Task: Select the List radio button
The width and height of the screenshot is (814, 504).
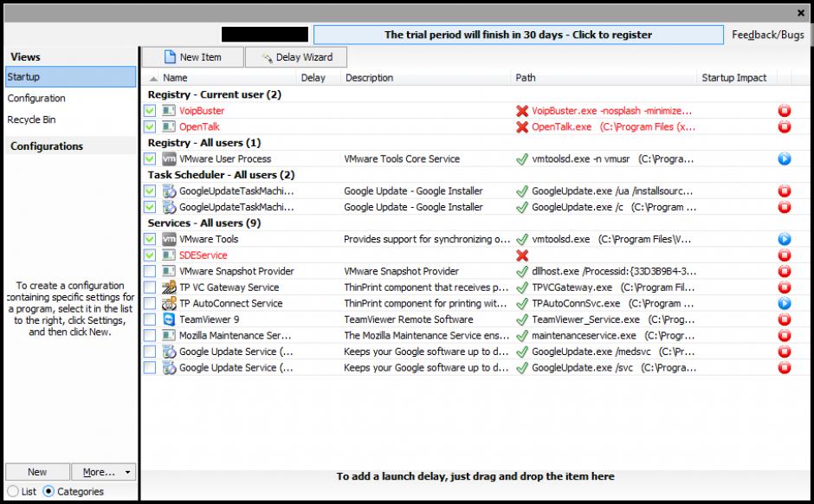Action: point(13,491)
